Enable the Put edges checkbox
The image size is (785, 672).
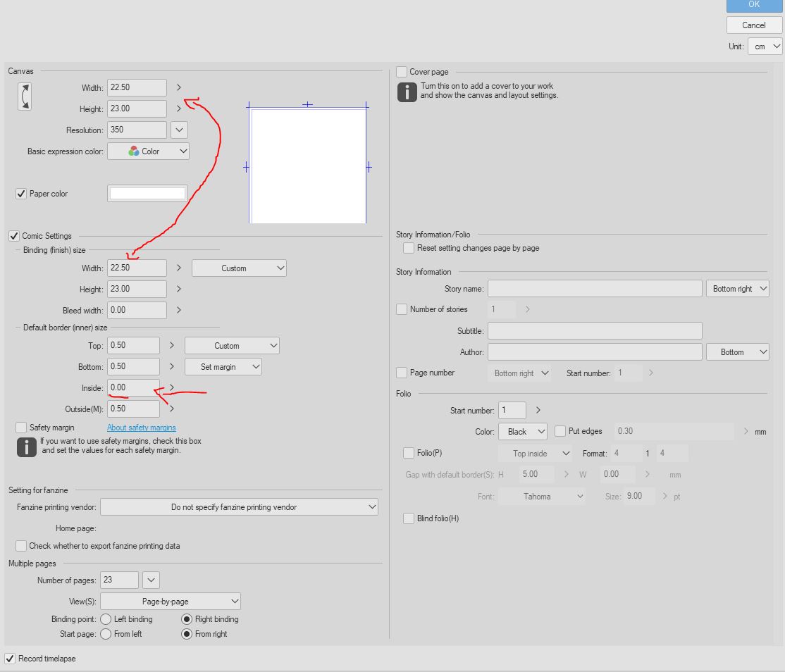click(560, 431)
